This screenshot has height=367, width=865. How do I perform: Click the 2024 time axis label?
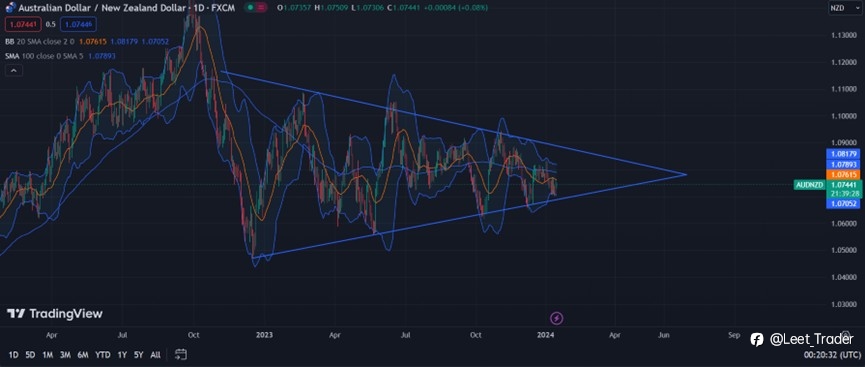[x=545, y=334]
